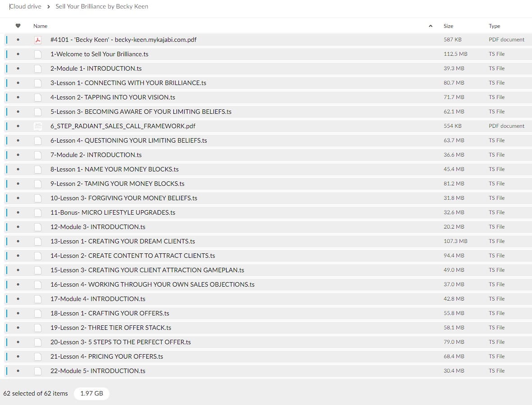This screenshot has width=532, height=405.
Task: Toggle favorite dot for 11-Bonus- MICRO LIFESTYLE UPGRADES
Action: (18, 212)
